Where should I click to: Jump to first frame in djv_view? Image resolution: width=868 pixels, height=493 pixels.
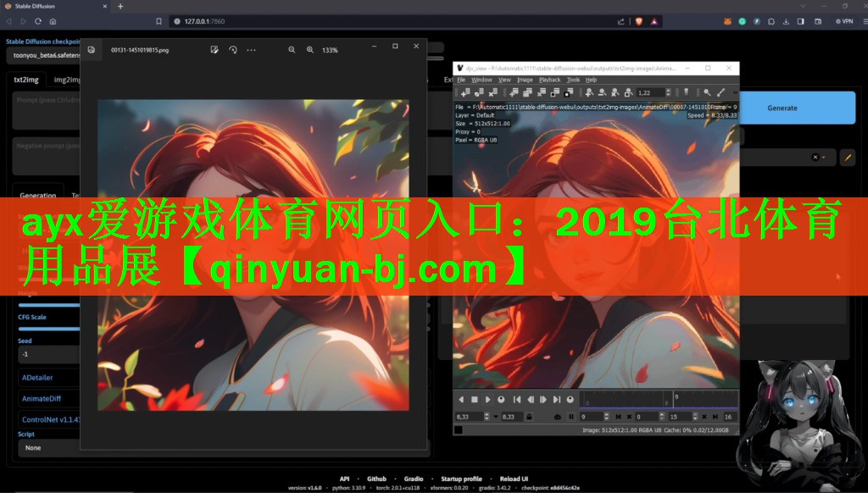(x=517, y=400)
